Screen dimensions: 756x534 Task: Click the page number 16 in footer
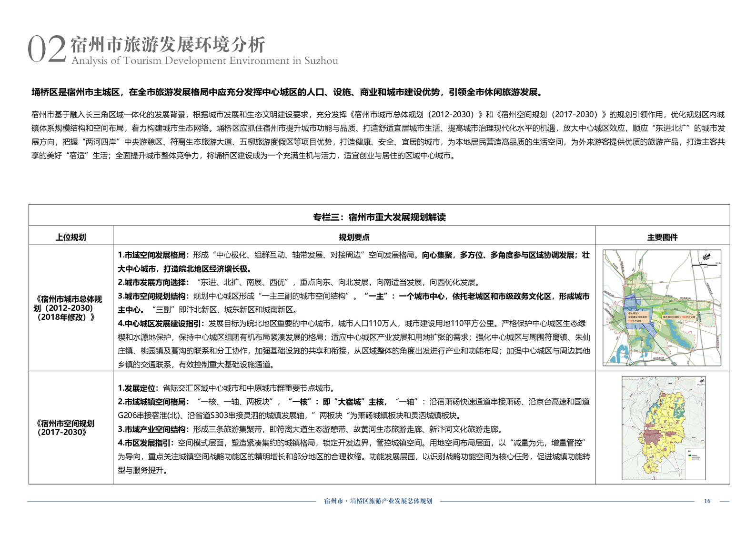tap(707, 501)
